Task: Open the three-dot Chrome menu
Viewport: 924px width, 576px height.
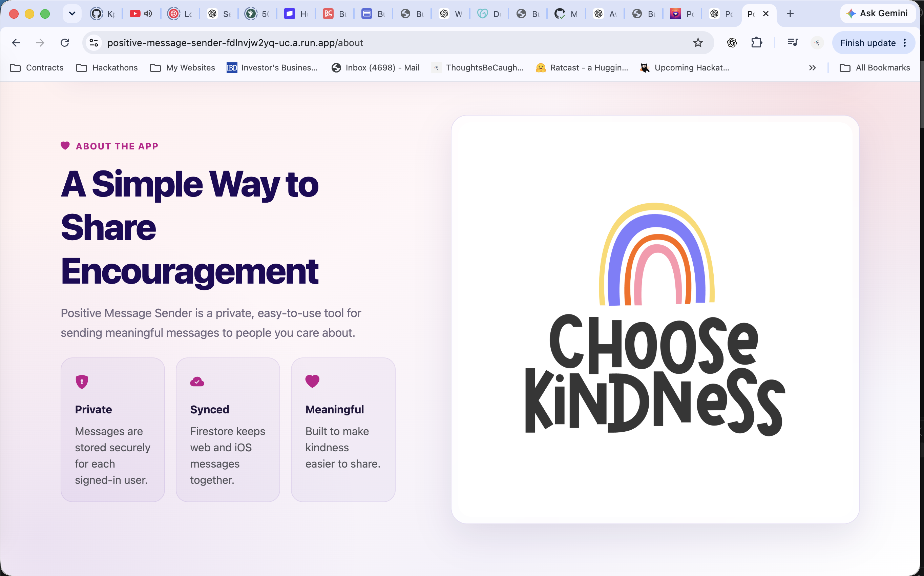Action: [905, 43]
